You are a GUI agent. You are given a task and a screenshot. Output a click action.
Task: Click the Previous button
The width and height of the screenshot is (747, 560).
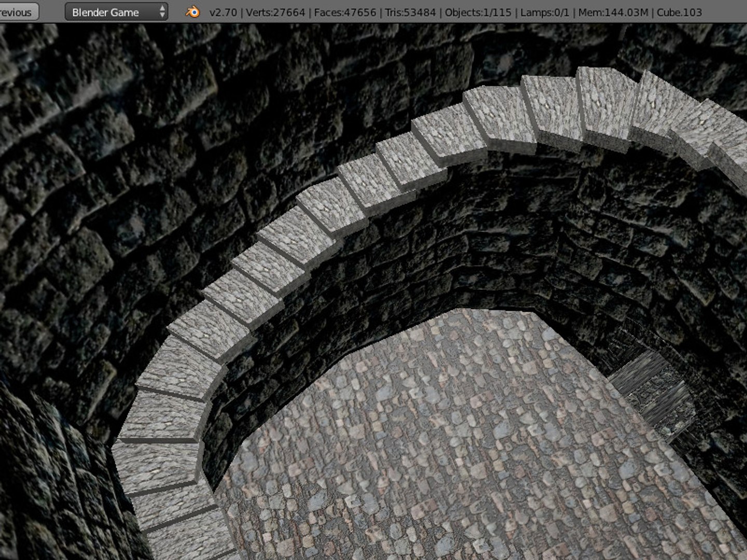[19, 12]
